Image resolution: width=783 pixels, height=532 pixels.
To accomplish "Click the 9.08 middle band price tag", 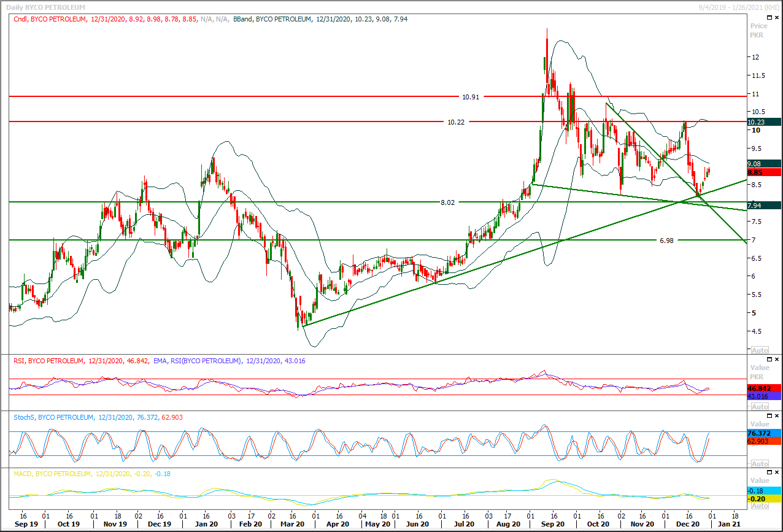I will (x=763, y=164).
